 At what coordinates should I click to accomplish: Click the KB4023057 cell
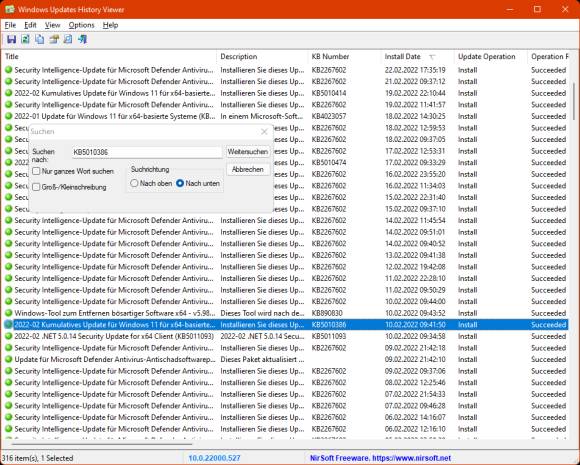pos(329,116)
